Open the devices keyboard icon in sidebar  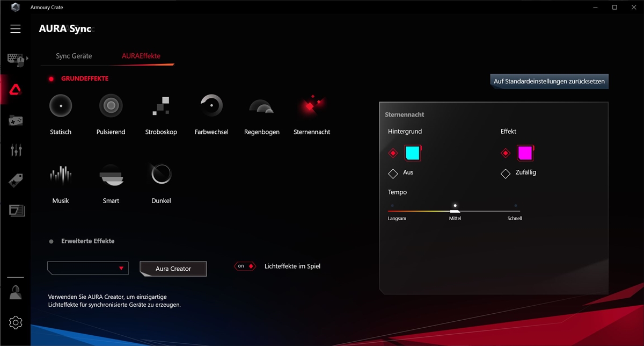tap(16, 59)
